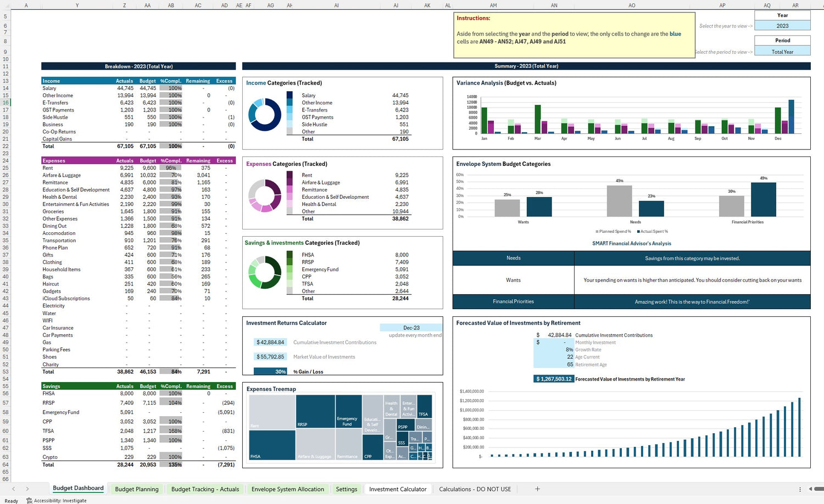Open the Dec-23 month end date cell
This screenshot has width=824, height=504.
411,328
